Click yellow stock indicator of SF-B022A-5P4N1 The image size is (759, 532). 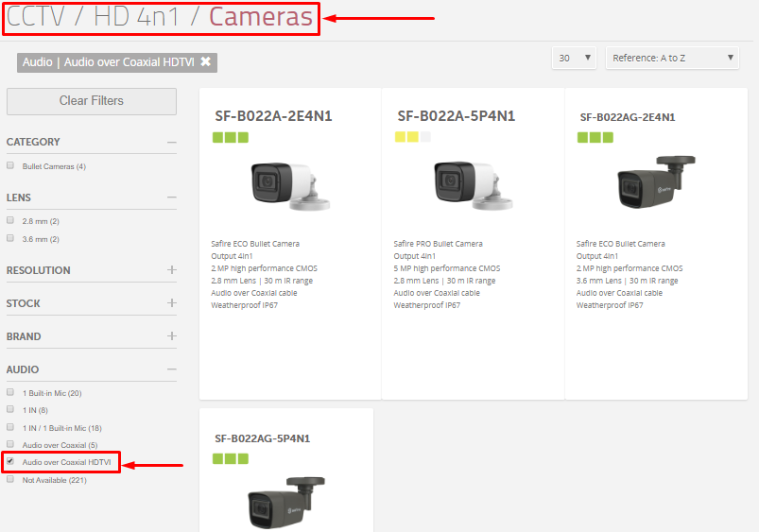pos(413,137)
